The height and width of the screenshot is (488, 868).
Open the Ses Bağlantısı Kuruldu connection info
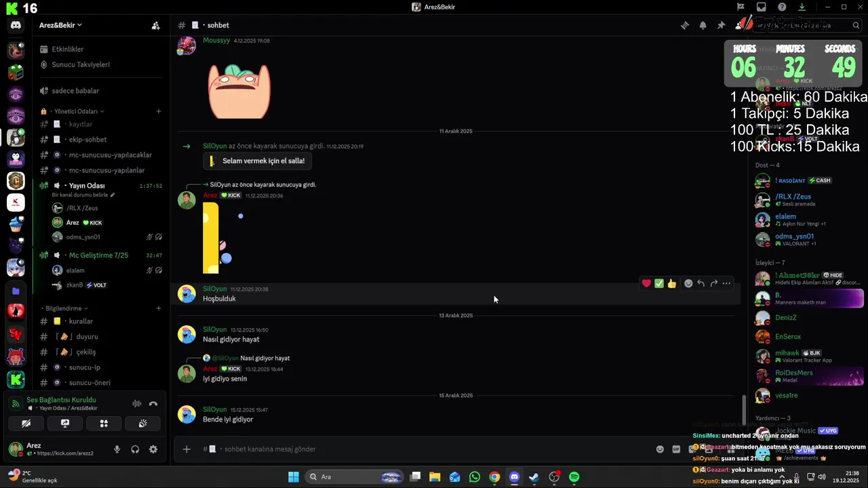point(61,400)
